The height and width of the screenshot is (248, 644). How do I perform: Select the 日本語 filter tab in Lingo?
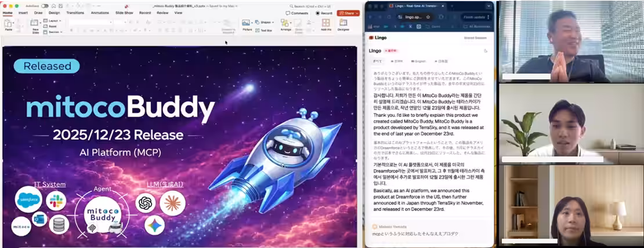(x=442, y=61)
